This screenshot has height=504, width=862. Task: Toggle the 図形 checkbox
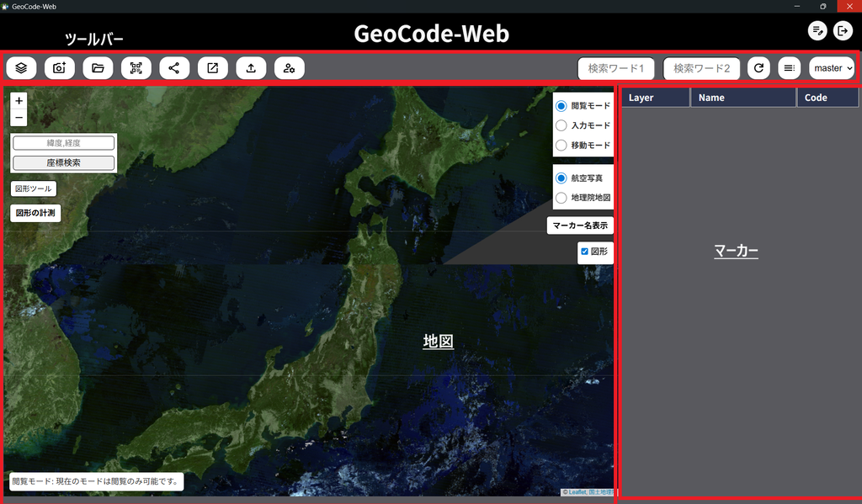coord(584,252)
